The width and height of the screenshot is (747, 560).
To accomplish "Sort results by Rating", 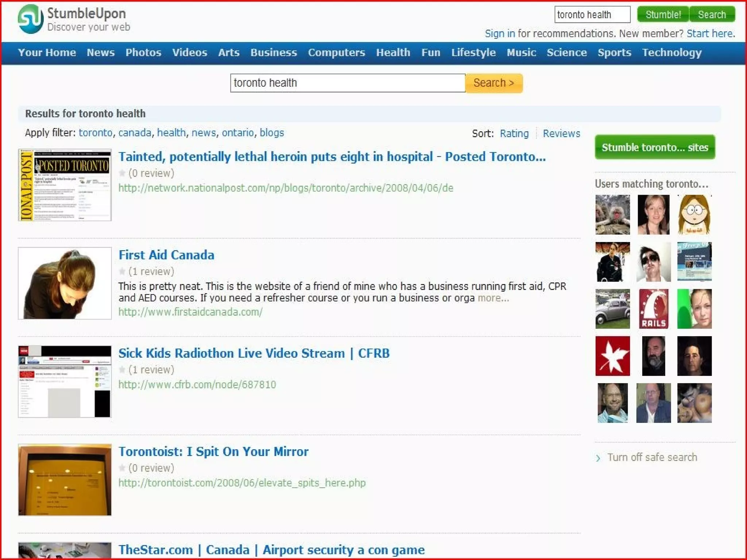I will tap(514, 133).
